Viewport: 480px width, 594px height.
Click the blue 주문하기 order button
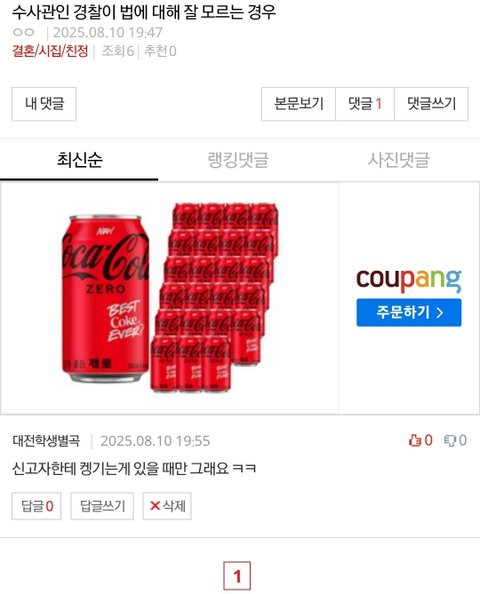(x=409, y=313)
